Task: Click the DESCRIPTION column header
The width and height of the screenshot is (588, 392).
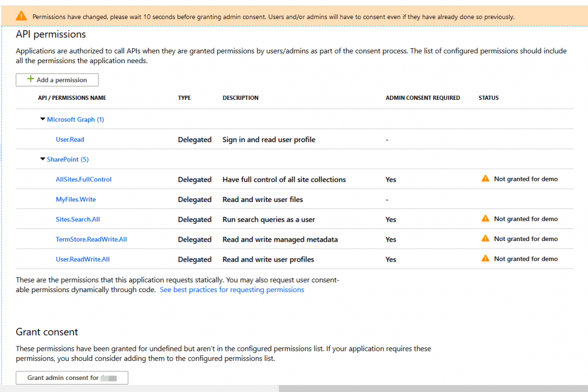Action: point(241,98)
